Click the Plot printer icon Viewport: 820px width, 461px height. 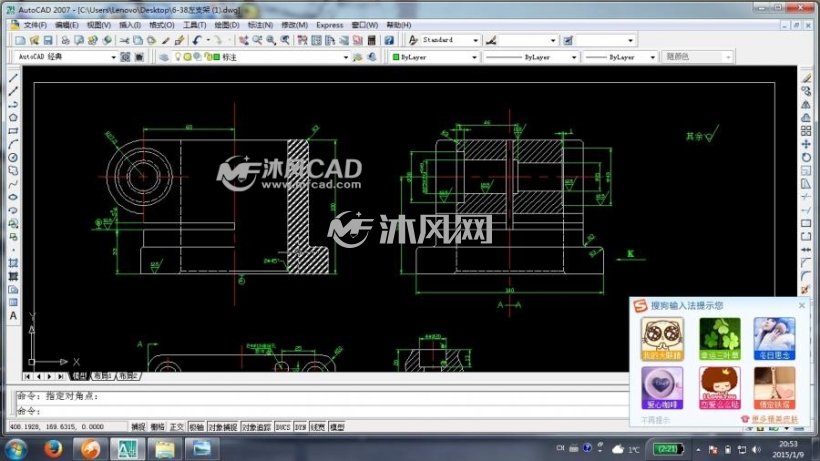(x=65, y=40)
